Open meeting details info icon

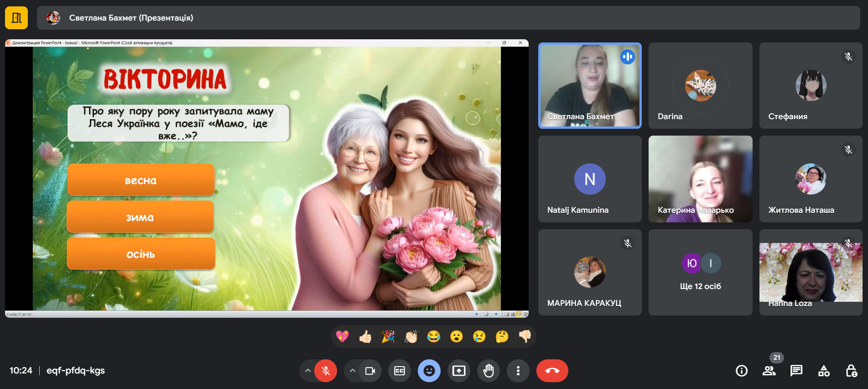coord(742,371)
